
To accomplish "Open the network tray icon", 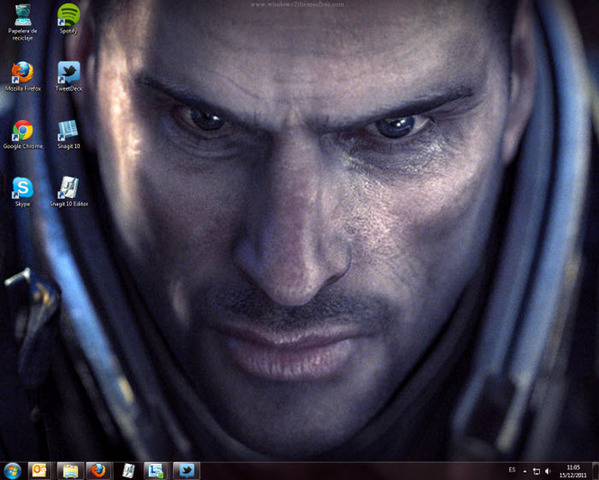I will coord(536,472).
